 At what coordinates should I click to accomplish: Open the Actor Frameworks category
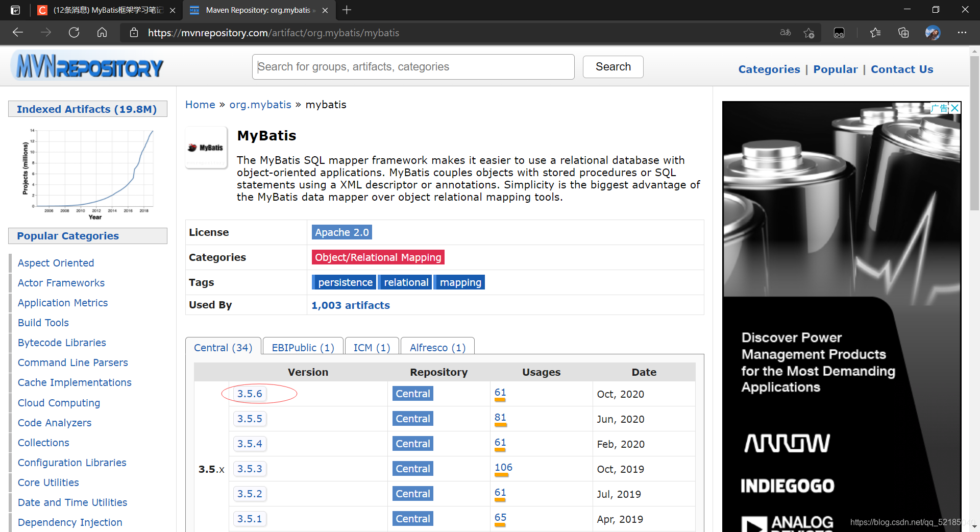[x=61, y=283]
